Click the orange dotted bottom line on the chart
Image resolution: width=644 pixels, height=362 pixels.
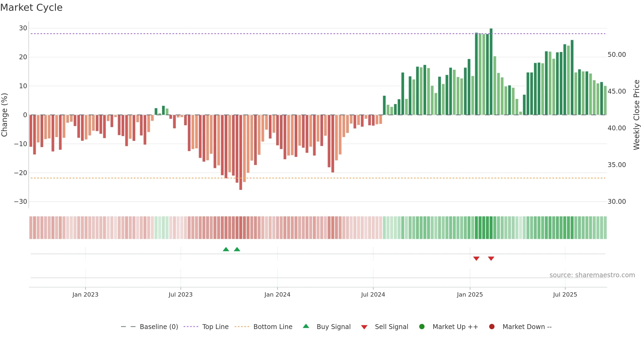[318, 178]
